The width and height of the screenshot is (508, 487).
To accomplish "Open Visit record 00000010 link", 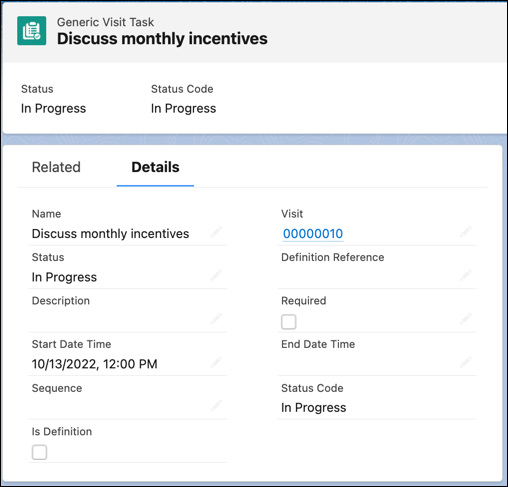I will coord(313,234).
